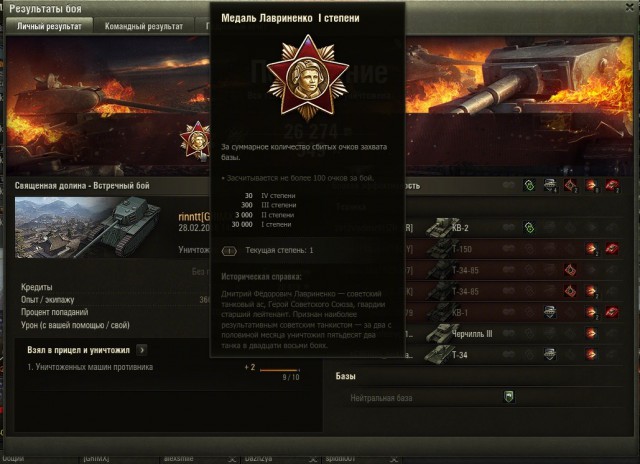Click the damage-dealt explosion icon in the efficiency header

591,185
